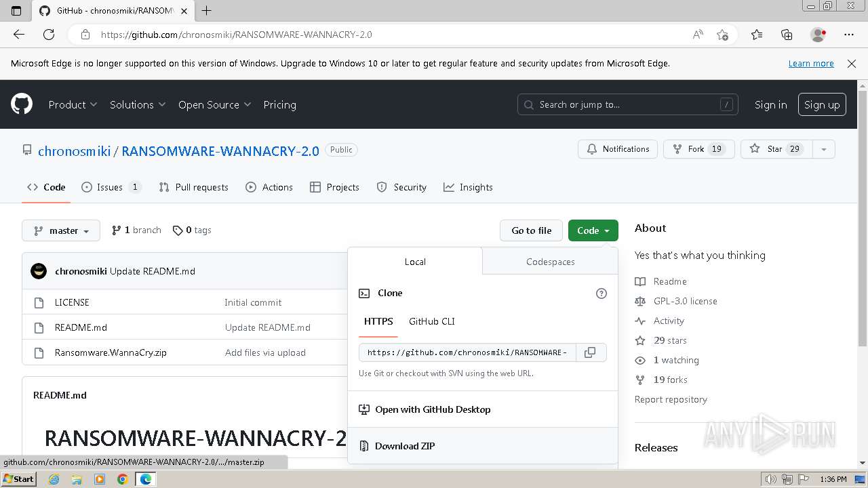This screenshot has width=868, height=488.
Task: Open Ransomware.WannaCry.zip file
Action: click(x=111, y=352)
